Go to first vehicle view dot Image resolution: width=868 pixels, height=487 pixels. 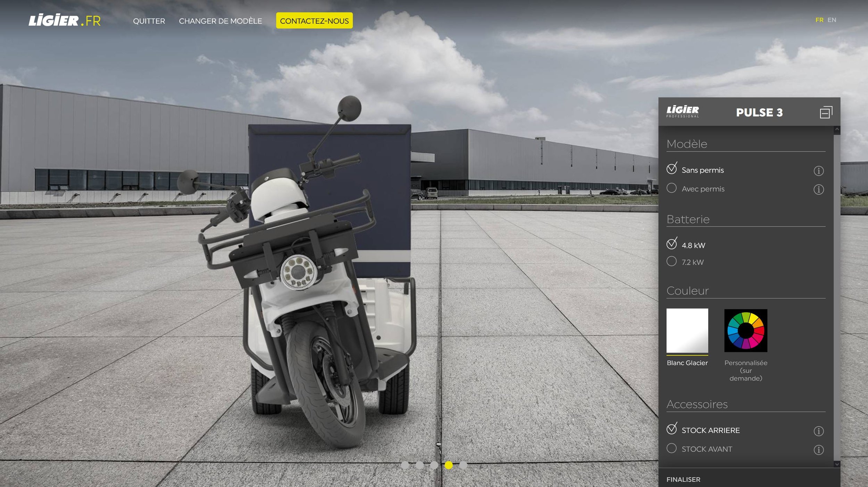(x=405, y=465)
